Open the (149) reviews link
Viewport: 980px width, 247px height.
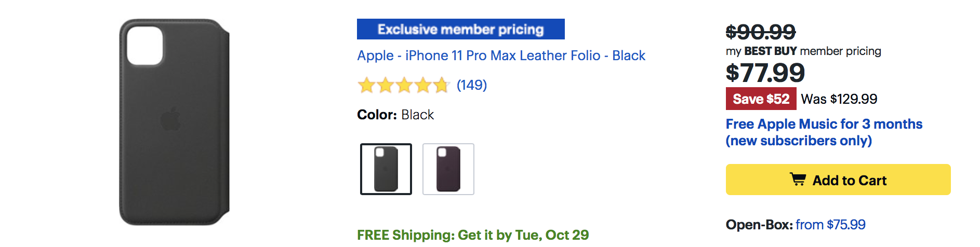pyautogui.click(x=471, y=85)
